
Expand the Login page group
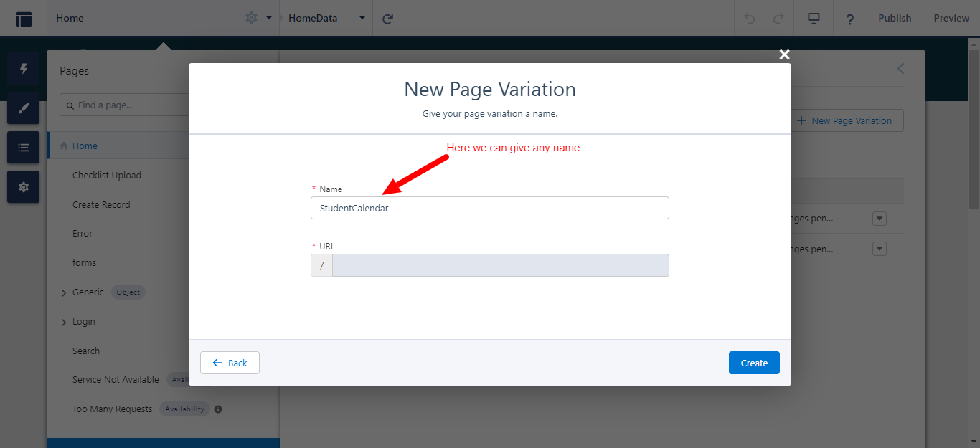[64, 323]
